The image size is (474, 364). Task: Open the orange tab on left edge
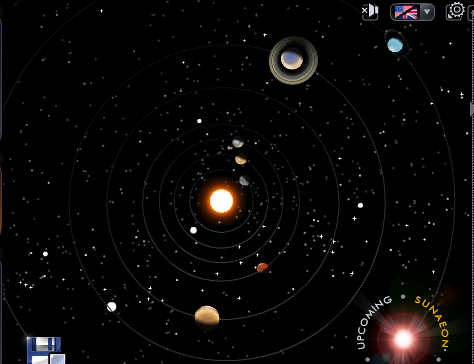pos(1,199)
